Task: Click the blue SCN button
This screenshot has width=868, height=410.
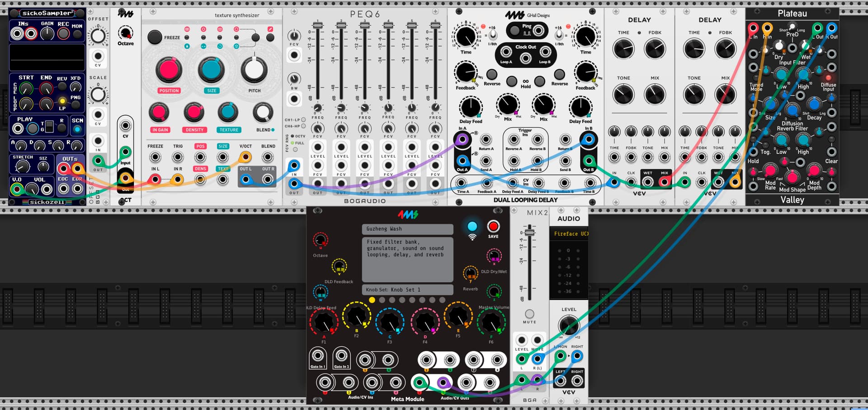Action: click(x=77, y=129)
